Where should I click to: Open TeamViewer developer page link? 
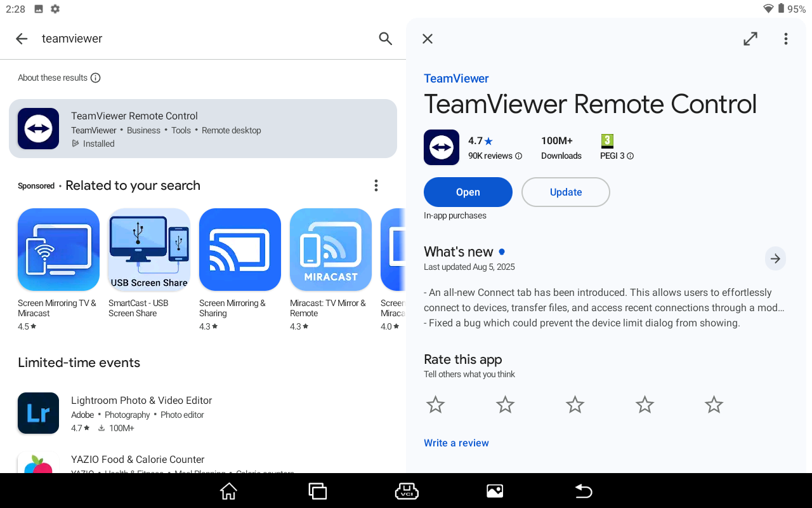(456, 79)
